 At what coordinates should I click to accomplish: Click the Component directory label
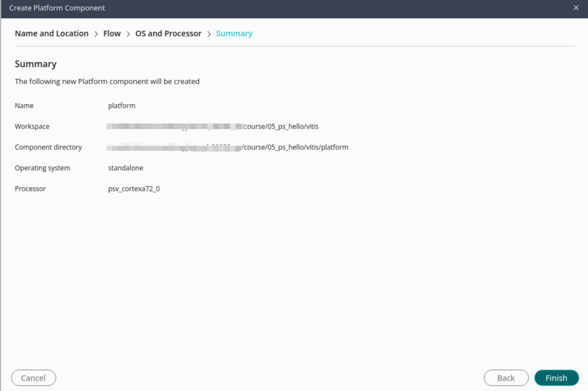48,147
